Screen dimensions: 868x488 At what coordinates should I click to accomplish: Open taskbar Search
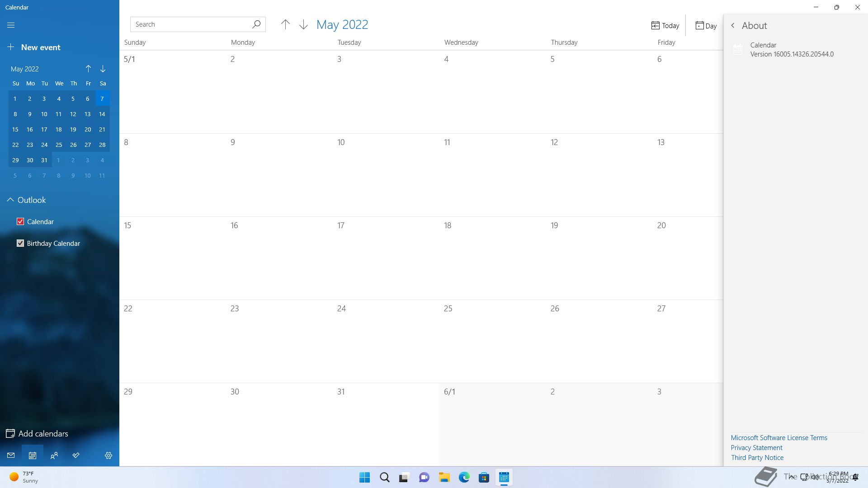tap(385, 478)
